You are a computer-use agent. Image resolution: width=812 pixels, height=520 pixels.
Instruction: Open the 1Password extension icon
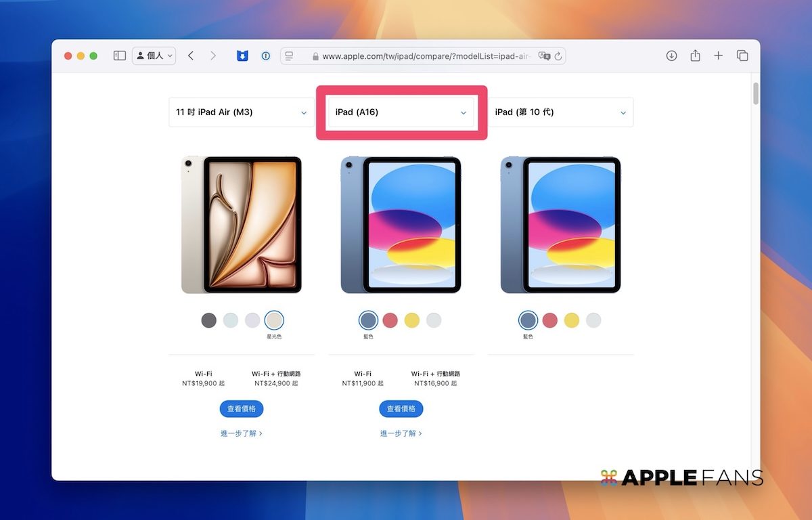[x=266, y=56]
